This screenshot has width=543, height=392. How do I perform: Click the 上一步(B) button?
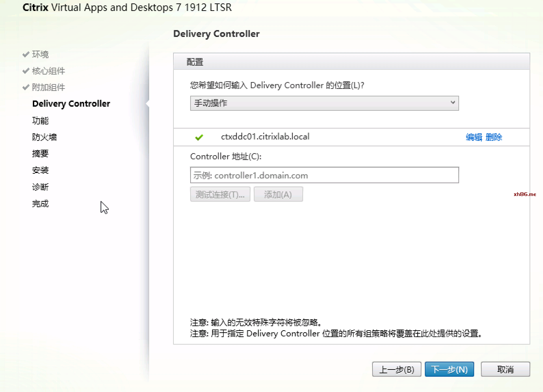(397, 369)
